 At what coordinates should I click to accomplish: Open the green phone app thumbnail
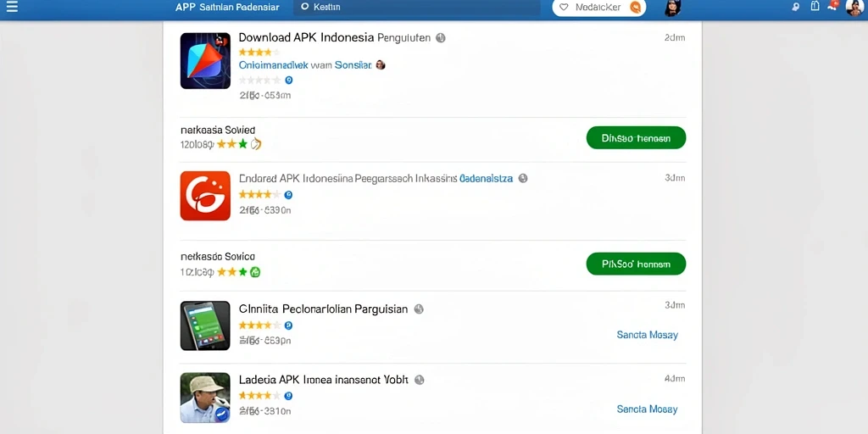coord(205,325)
